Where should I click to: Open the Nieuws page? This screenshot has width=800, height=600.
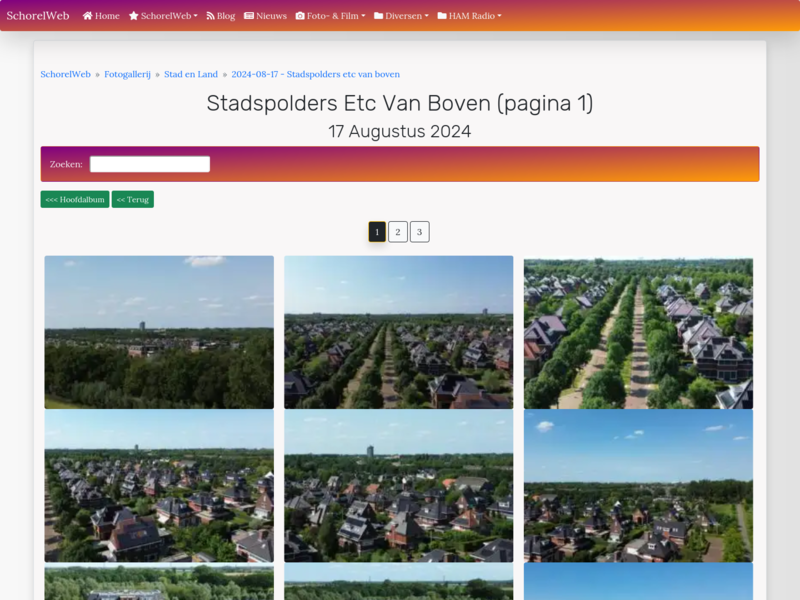[265, 16]
